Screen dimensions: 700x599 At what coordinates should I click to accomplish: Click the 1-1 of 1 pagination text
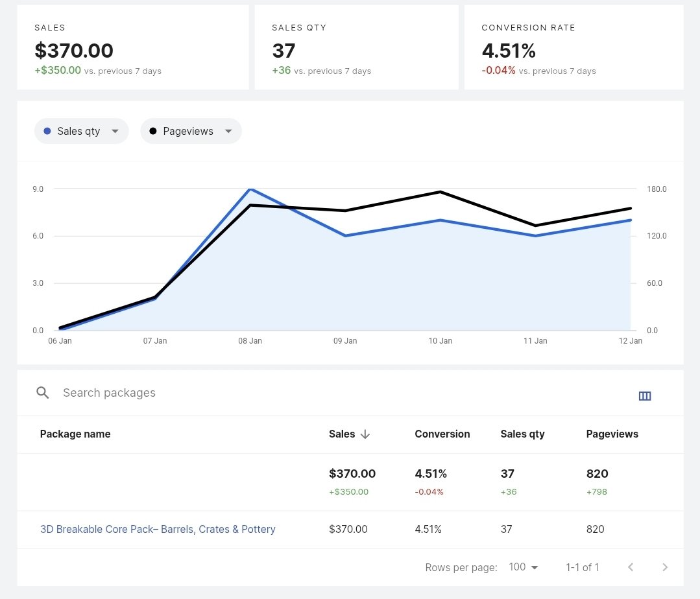582,567
